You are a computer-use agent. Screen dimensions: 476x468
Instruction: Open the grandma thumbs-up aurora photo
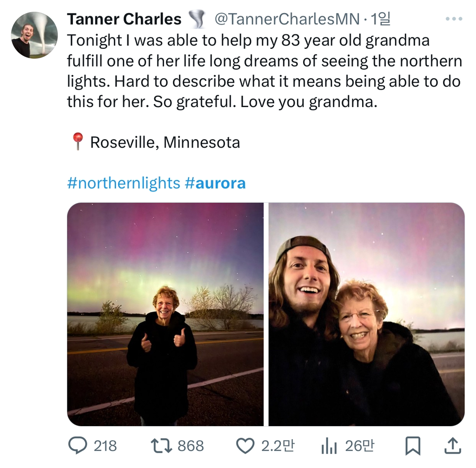point(165,314)
